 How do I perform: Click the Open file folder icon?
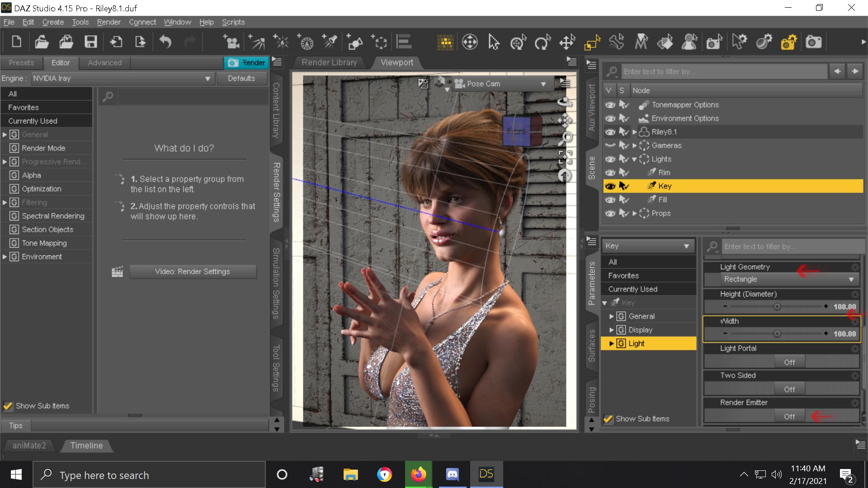coord(42,42)
